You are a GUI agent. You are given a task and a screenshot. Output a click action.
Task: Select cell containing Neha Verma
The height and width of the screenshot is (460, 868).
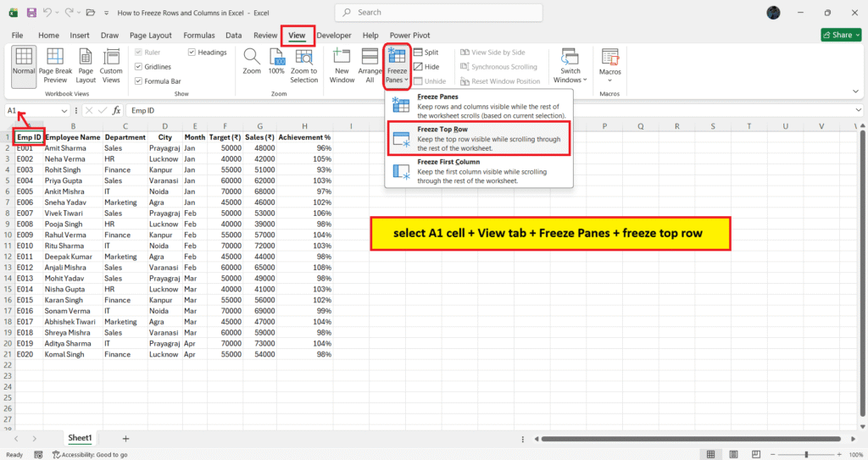pos(73,159)
